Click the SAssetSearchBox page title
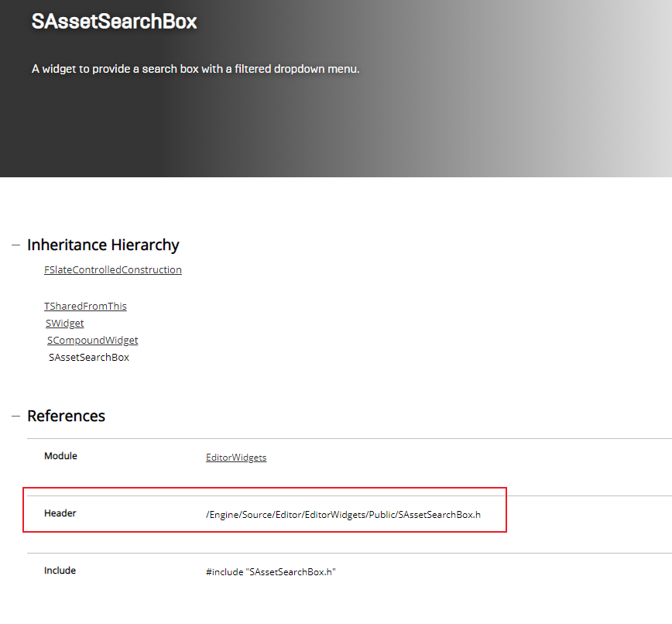Image resolution: width=672 pixels, height=624 pixels. [x=114, y=22]
